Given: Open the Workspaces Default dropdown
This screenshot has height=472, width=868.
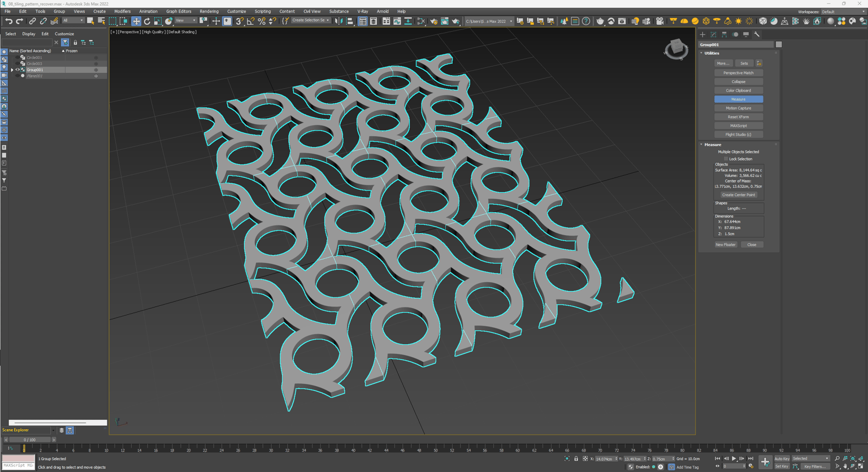Looking at the screenshot, I should pyautogui.click(x=843, y=12).
